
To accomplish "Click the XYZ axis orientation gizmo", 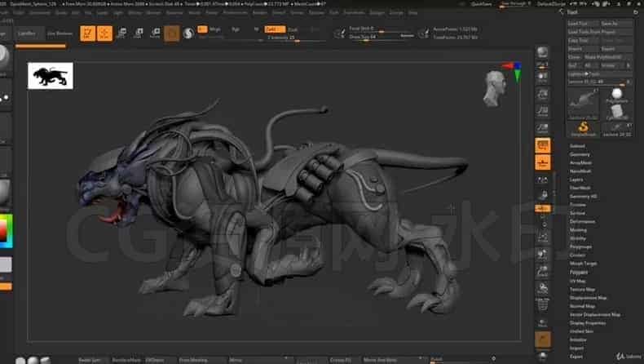I will tap(514, 71).
